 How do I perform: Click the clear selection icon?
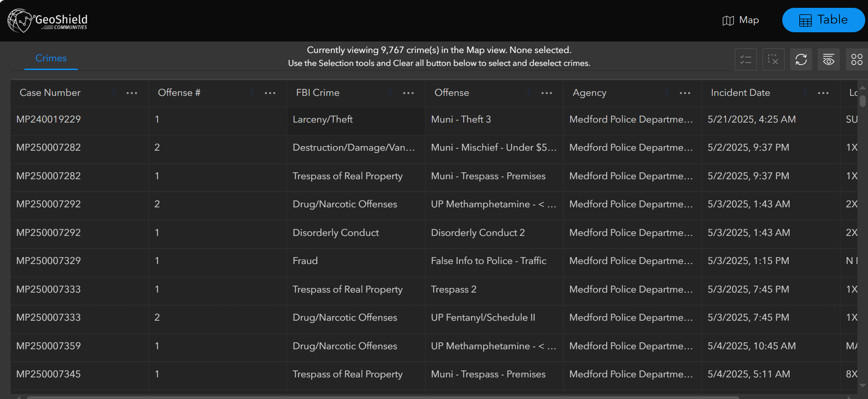[x=773, y=59]
